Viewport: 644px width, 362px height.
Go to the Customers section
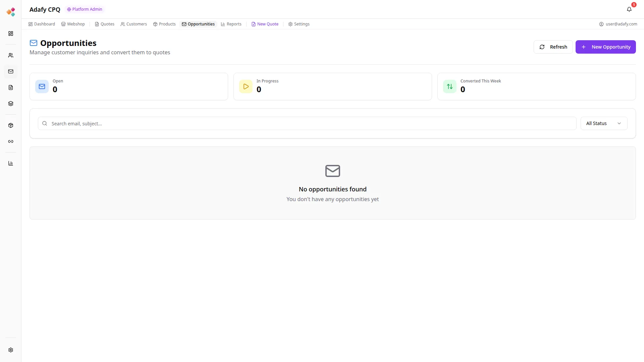pos(133,24)
